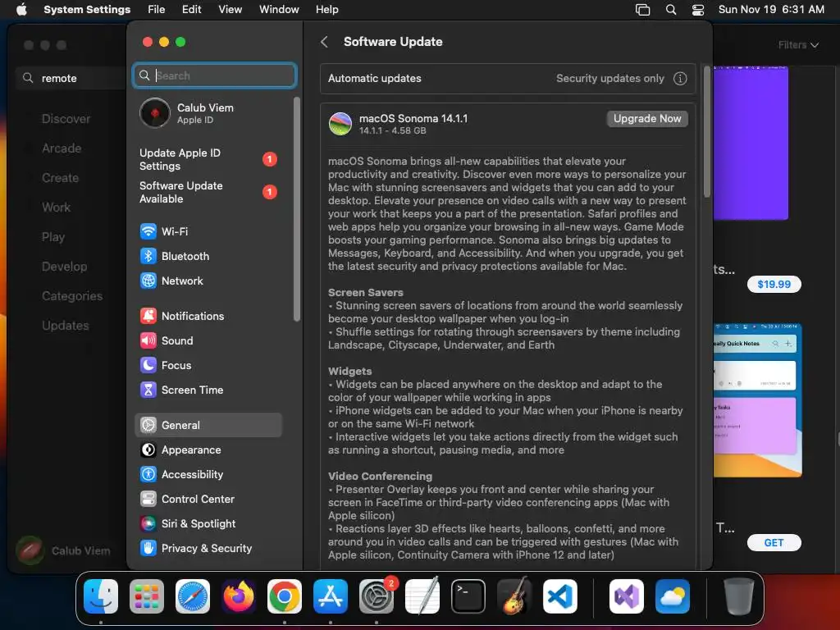Screen dimensions: 840x630
Task: Open Finder from the Dock
Action: click(101, 596)
